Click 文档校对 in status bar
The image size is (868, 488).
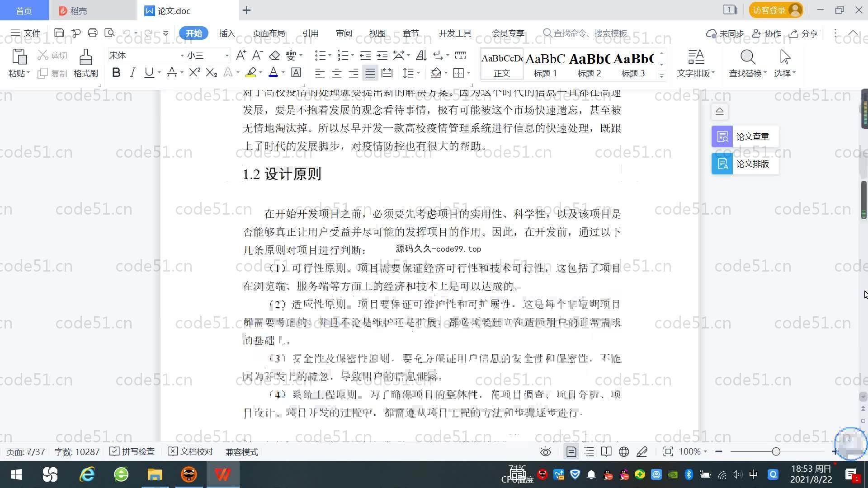coord(190,452)
